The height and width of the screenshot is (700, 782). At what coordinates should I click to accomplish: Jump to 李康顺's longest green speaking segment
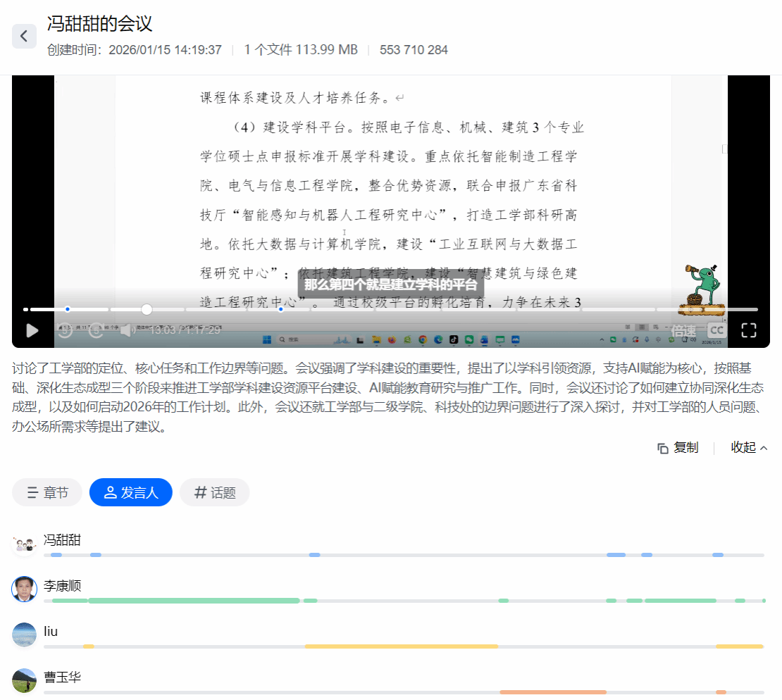click(194, 601)
